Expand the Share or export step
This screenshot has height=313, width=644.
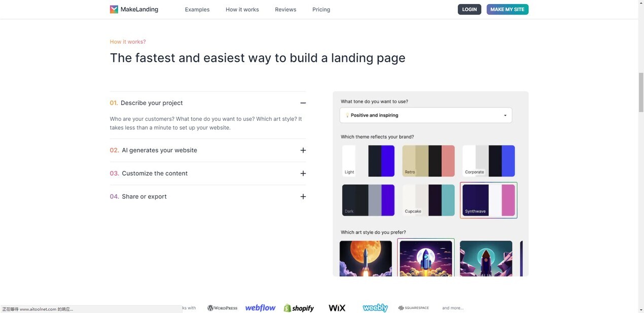[303, 197]
